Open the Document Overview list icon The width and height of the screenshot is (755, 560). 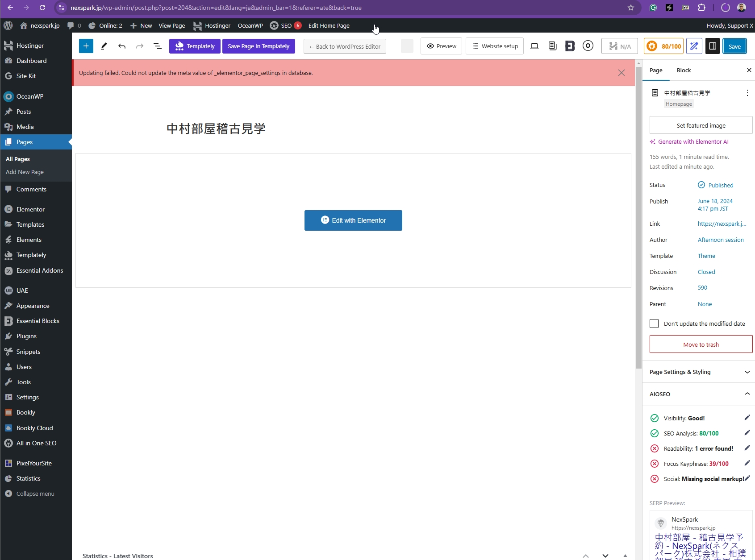(x=158, y=46)
